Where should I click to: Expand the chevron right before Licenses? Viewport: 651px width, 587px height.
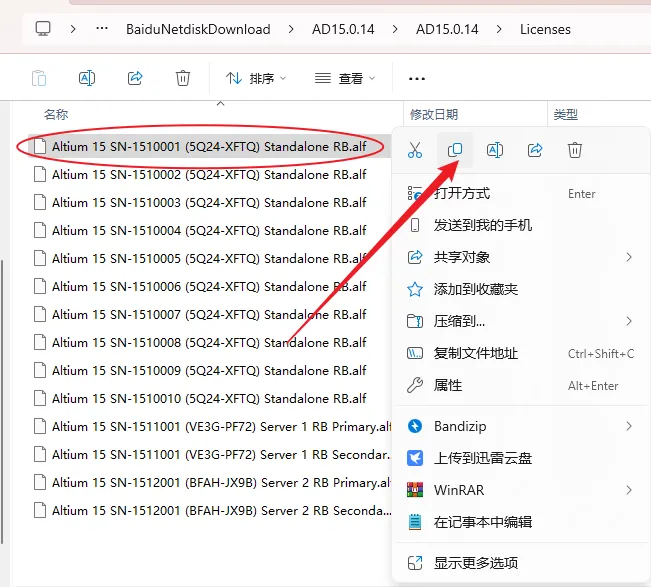pos(499,29)
